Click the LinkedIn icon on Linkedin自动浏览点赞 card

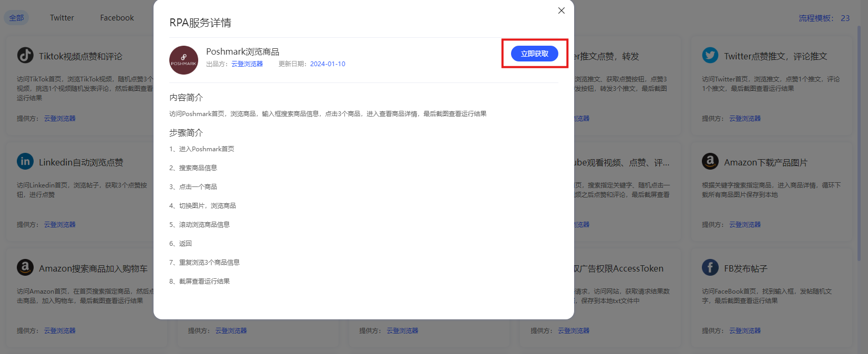[25, 161]
